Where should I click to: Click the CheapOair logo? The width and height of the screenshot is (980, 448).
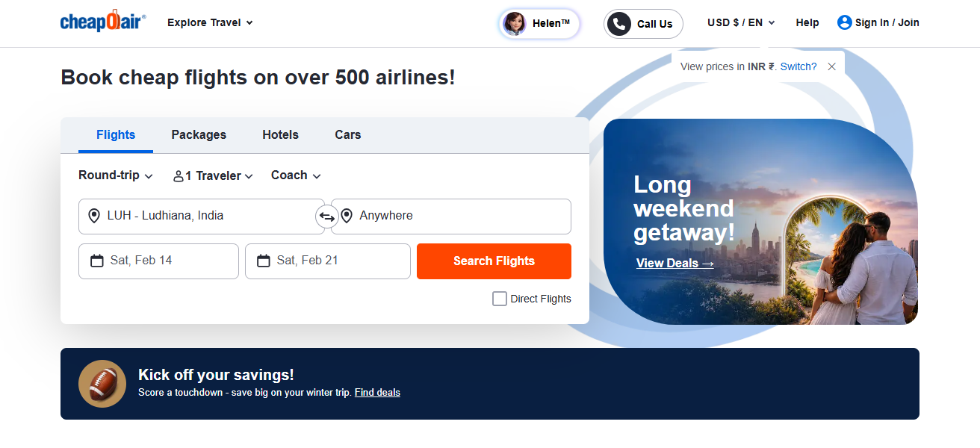[x=103, y=22]
